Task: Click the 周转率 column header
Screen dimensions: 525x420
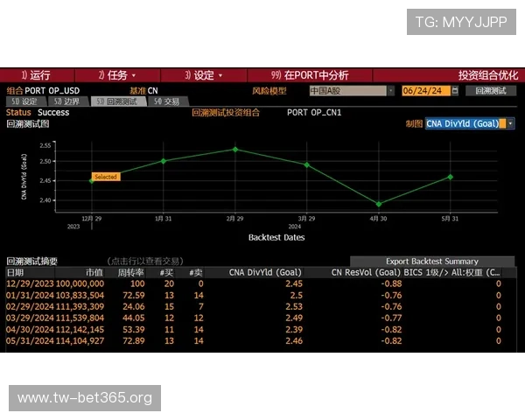Action: point(129,272)
